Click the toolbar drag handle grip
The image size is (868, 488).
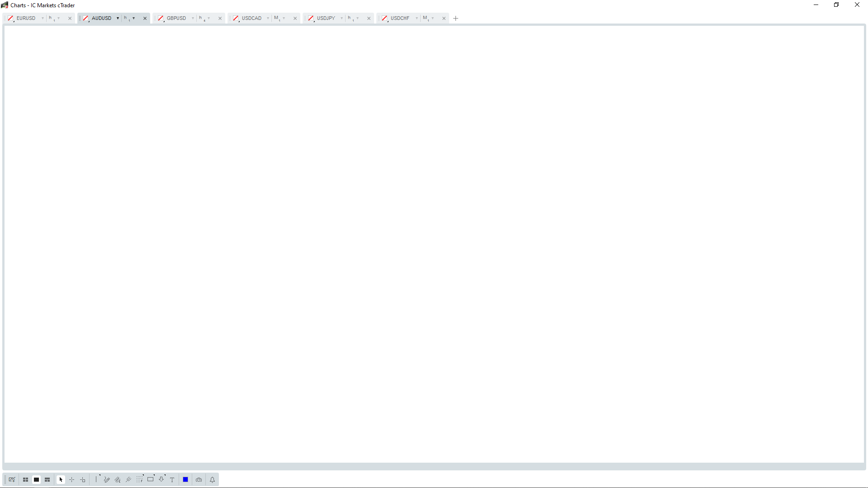[5, 480]
